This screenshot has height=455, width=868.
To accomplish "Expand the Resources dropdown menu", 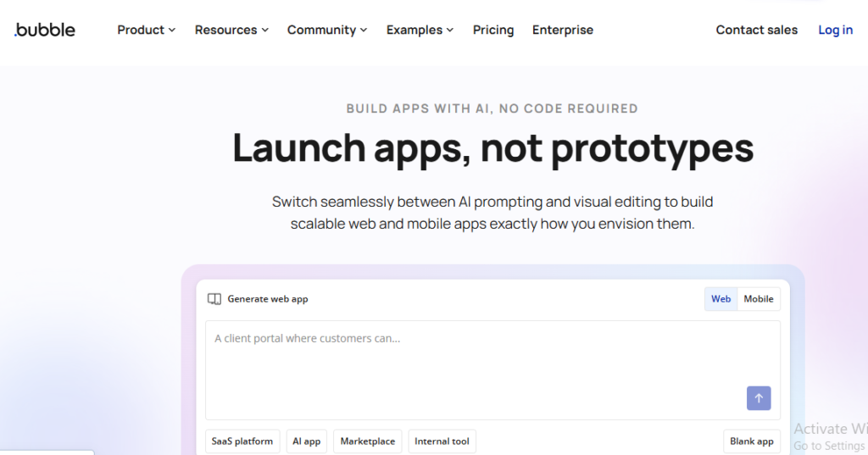I will (x=231, y=30).
